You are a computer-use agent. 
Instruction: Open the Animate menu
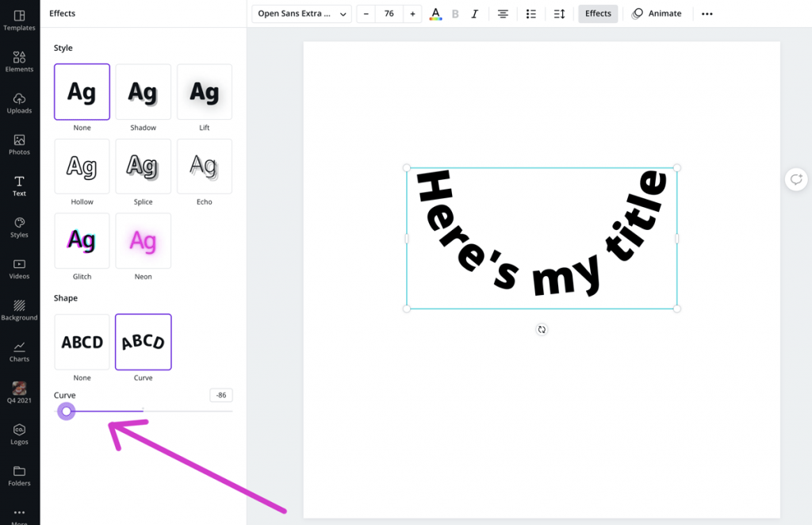point(657,13)
